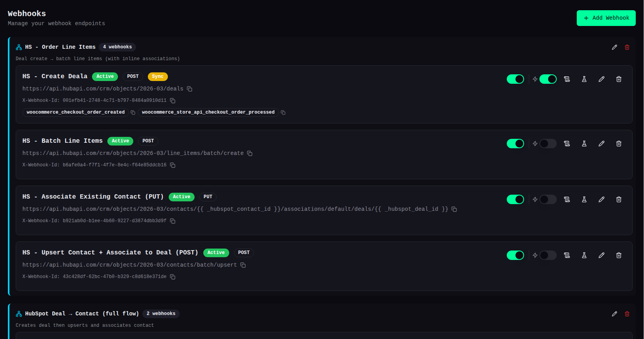Click the 2 webhooks count badge
Viewport: 644px width, 339px height.
pyautogui.click(x=161, y=313)
